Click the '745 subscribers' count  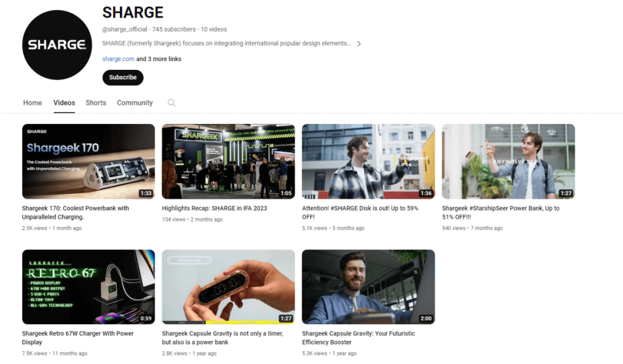point(174,29)
